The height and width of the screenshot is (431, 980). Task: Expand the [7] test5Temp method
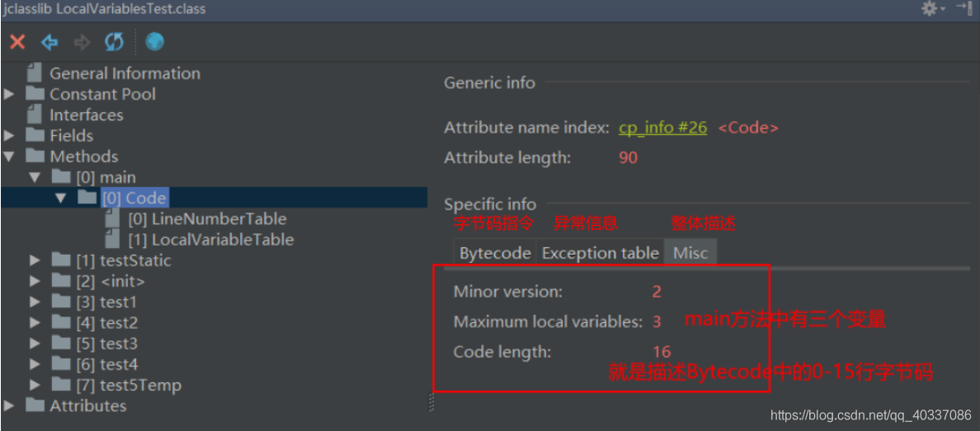tap(35, 385)
